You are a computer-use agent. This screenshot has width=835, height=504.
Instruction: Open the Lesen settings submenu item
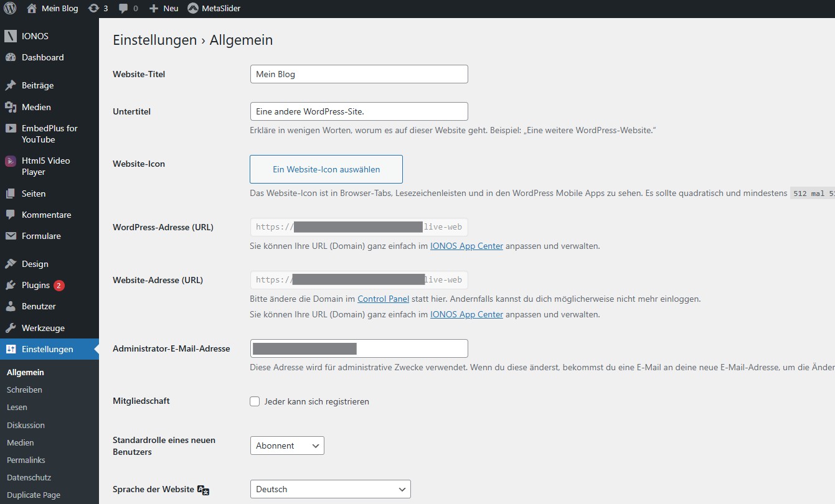point(17,407)
